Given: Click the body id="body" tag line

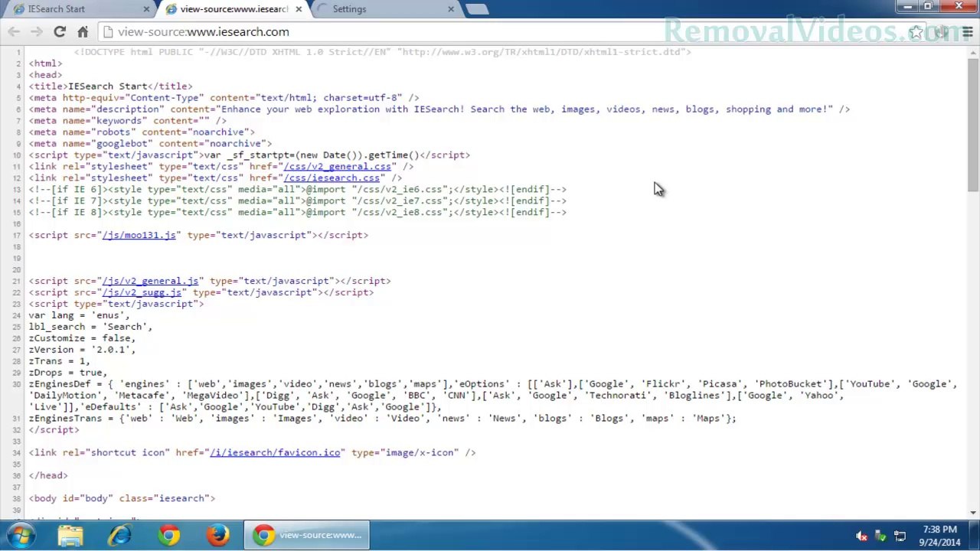Looking at the screenshot, I should pos(122,498).
